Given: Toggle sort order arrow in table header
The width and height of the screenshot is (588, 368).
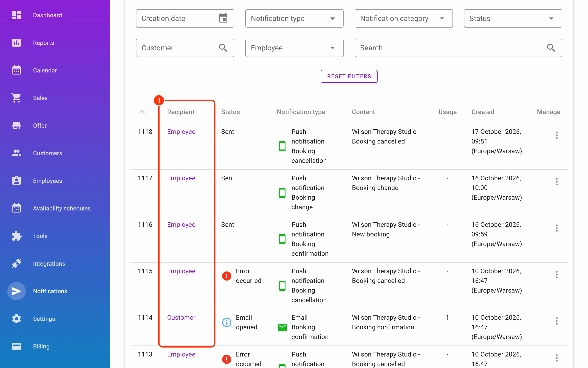Looking at the screenshot, I should pos(142,112).
